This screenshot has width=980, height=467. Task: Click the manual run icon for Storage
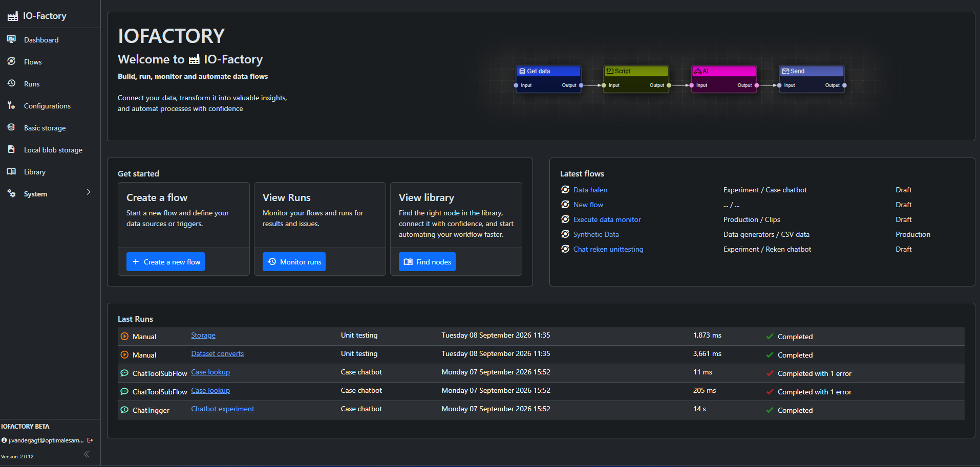point(124,337)
